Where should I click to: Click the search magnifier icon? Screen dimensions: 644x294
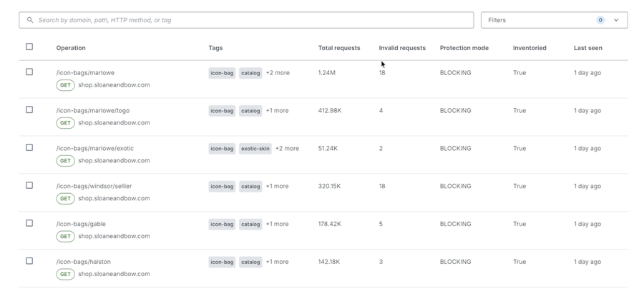pyautogui.click(x=30, y=20)
